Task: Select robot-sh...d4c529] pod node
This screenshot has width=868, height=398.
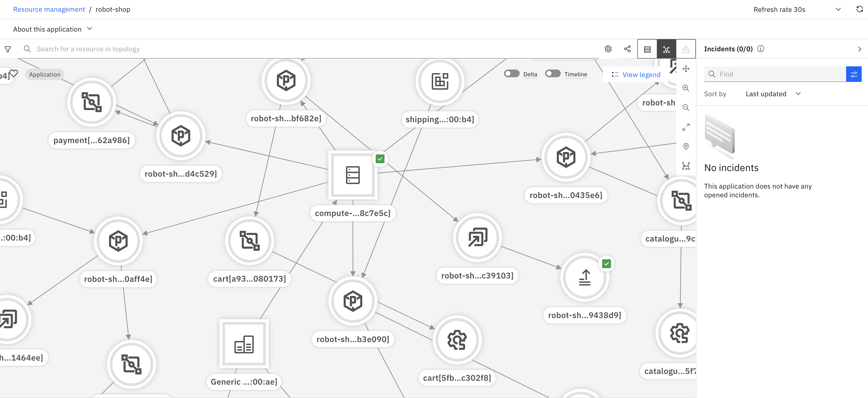Action: [x=181, y=136]
